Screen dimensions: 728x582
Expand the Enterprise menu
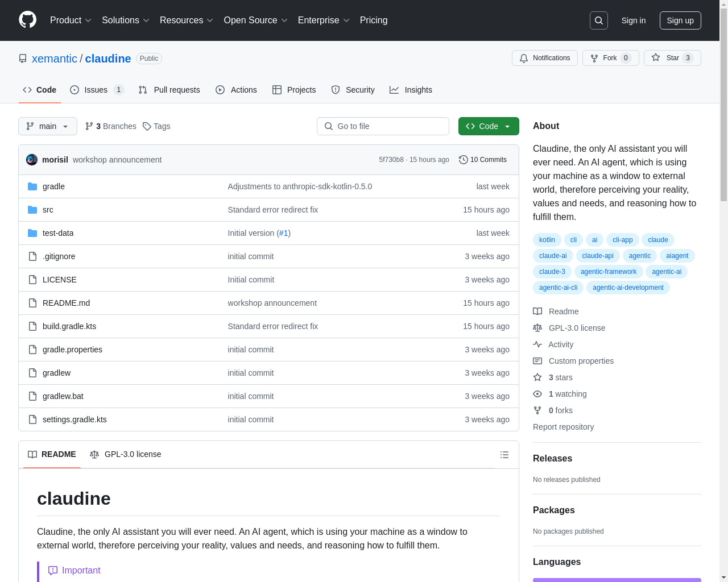click(x=324, y=20)
